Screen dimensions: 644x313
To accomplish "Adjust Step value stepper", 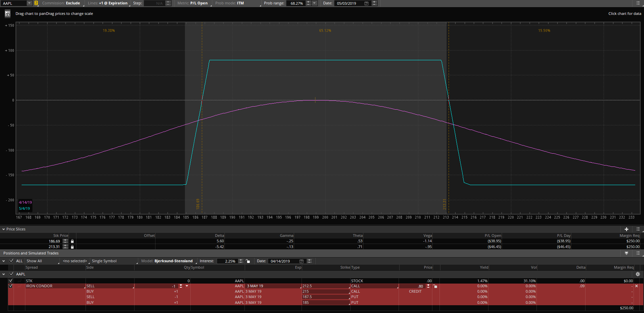I will coord(168,3).
